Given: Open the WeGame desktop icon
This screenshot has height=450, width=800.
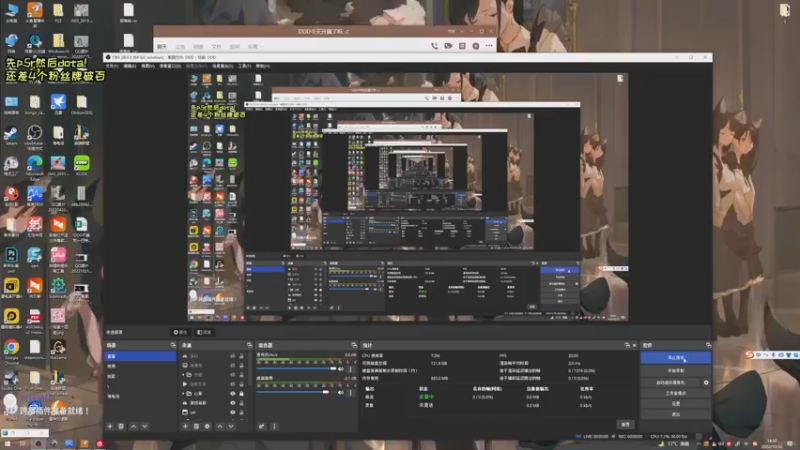Looking at the screenshot, I should pos(58,350).
